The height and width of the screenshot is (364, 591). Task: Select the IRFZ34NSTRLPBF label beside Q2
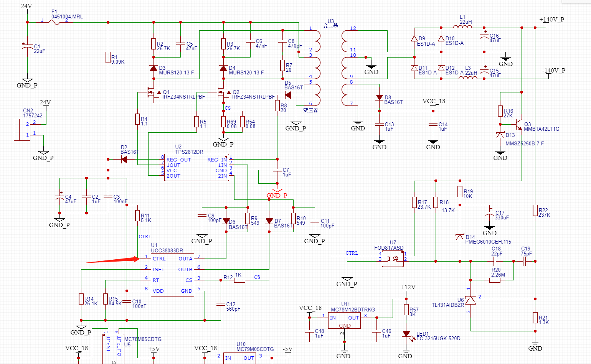point(254,97)
